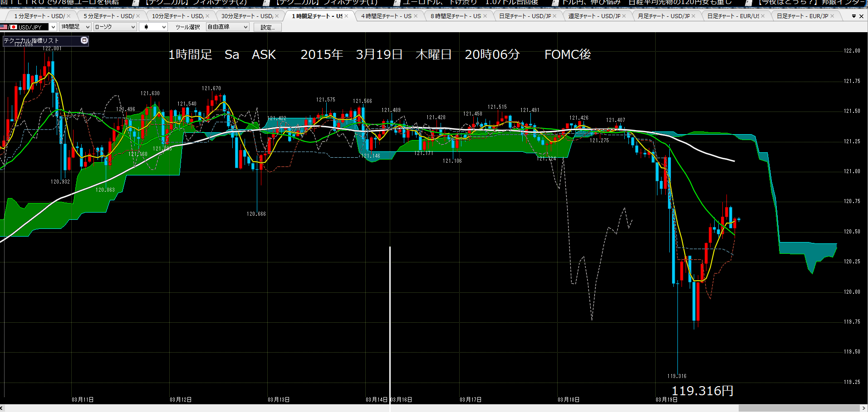This screenshot has width=868, height=412.
Task: Close the active 1時間足チャート tab
Action: pyautogui.click(x=347, y=16)
